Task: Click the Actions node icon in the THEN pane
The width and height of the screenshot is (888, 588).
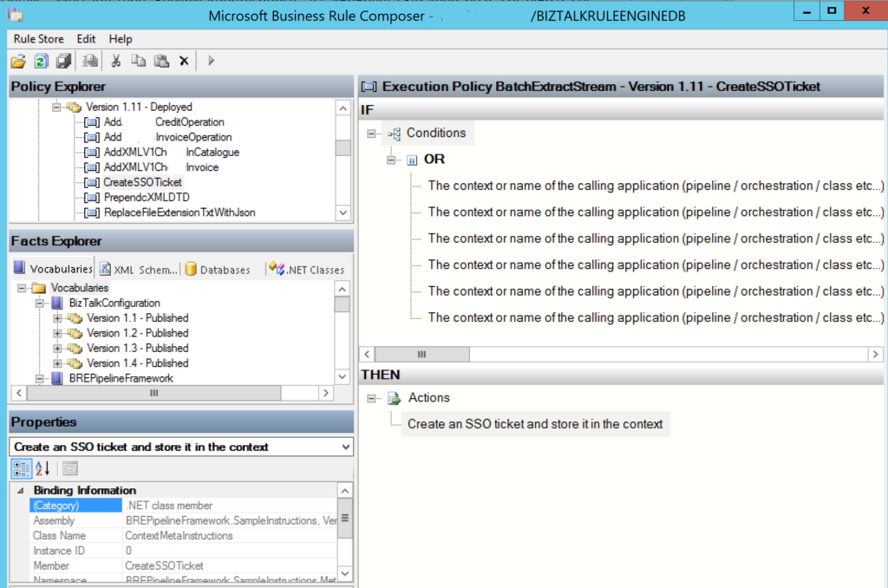Action: click(x=395, y=398)
